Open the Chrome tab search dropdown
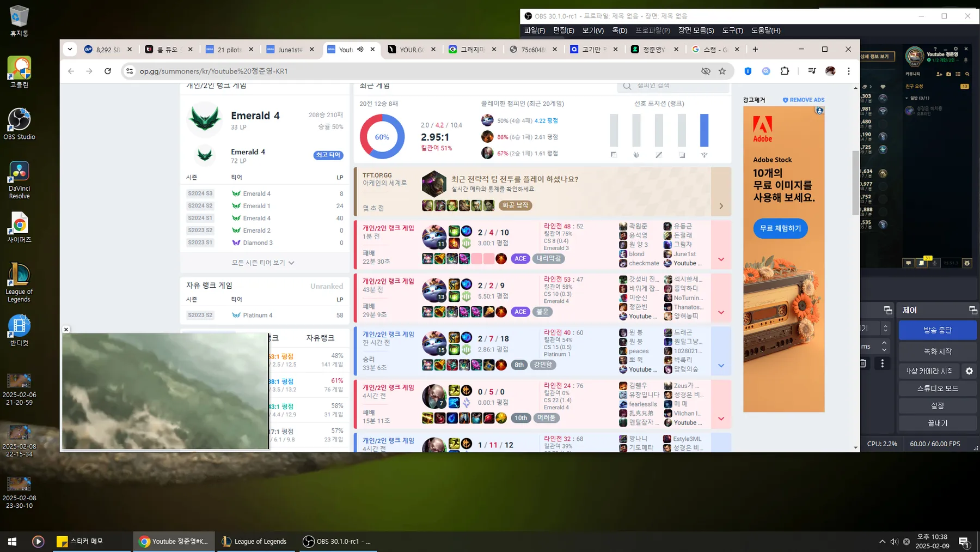The height and width of the screenshot is (552, 980). [70, 50]
